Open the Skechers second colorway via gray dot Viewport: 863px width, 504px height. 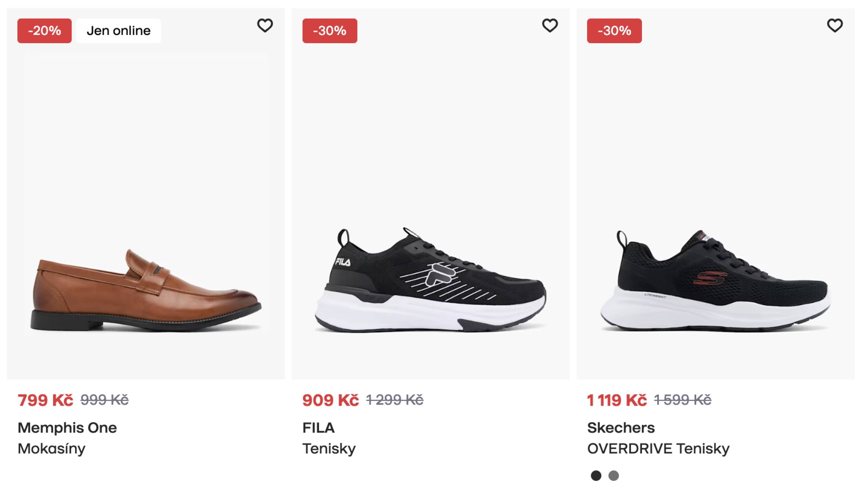click(x=614, y=476)
